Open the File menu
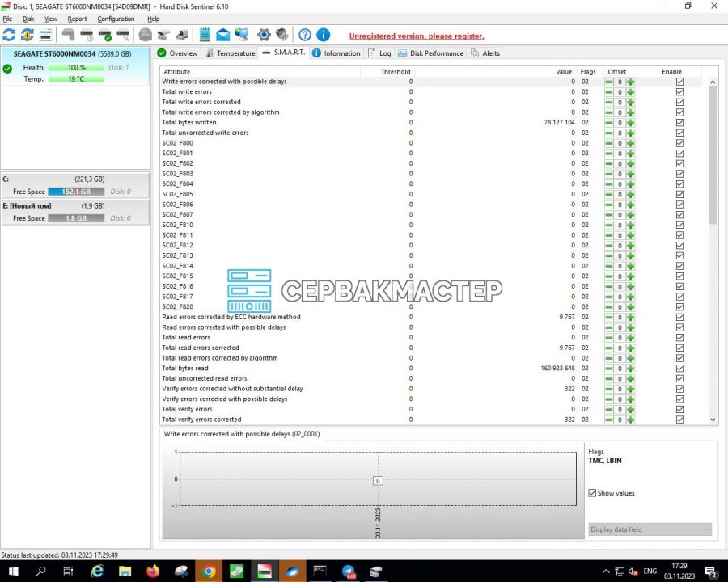Screen dimensions: 728x582 [x=7, y=19]
